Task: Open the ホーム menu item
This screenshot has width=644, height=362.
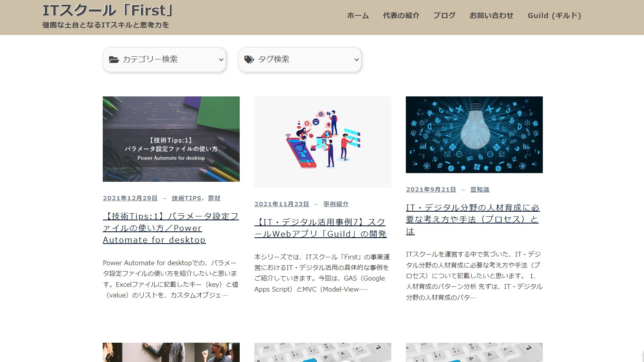Action: point(357,16)
